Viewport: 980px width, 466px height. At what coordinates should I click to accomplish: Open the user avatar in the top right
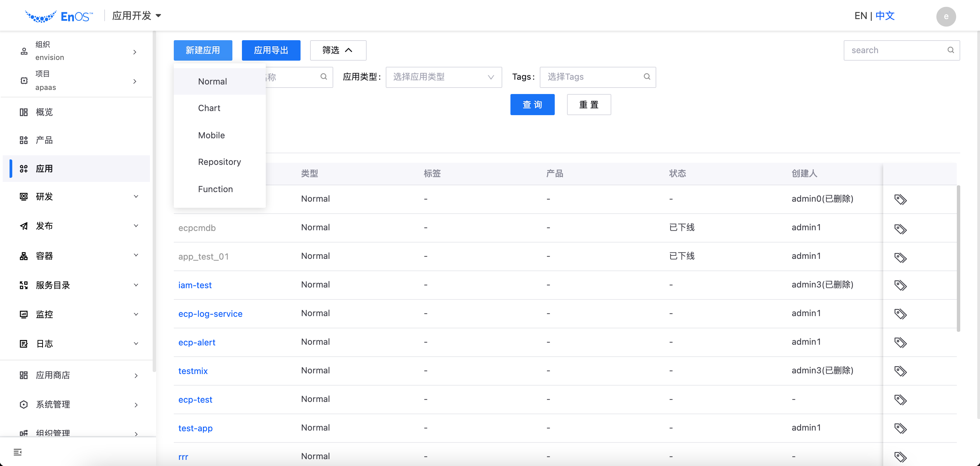point(946,17)
